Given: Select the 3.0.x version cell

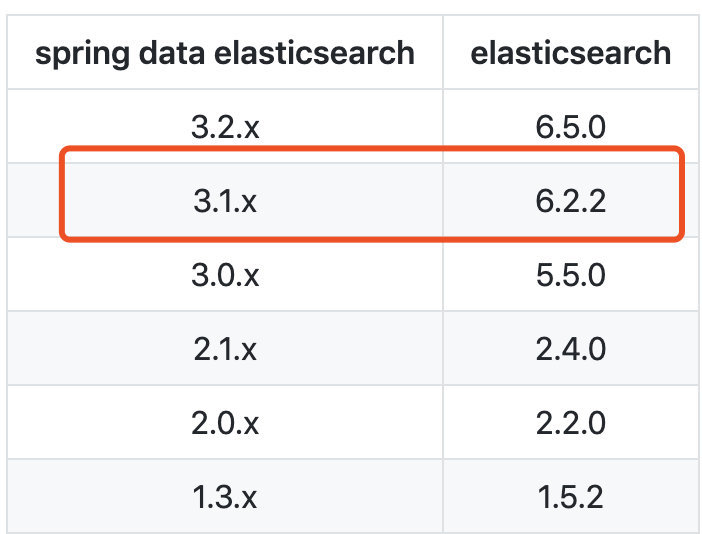Looking at the screenshot, I should pyautogui.click(x=225, y=275).
